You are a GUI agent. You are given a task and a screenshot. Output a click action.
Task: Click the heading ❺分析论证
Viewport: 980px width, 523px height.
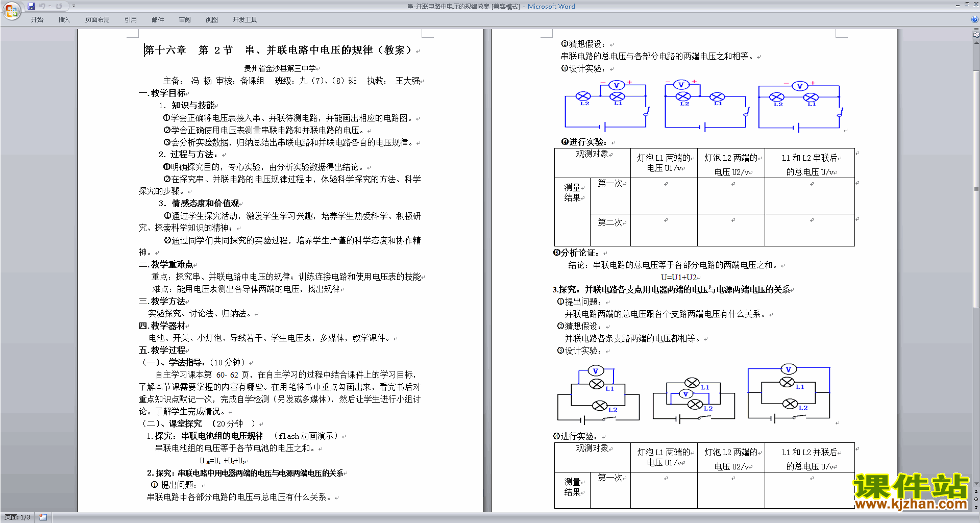[576, 253]
